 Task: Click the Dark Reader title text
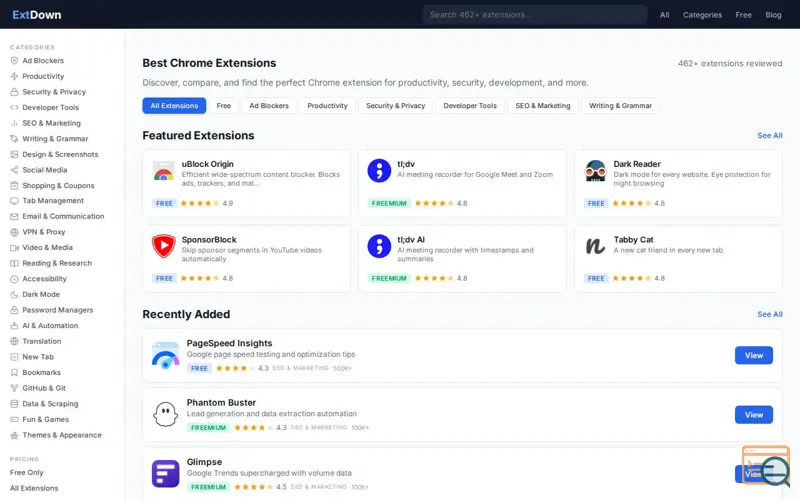point(637,164)
